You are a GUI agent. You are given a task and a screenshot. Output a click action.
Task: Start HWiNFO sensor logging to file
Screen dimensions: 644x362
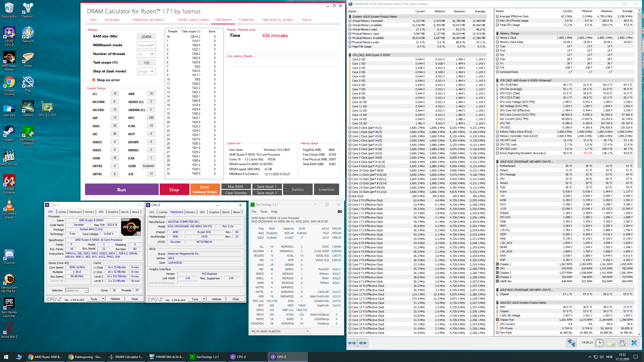pyautogui.click(x=611, y=343)
